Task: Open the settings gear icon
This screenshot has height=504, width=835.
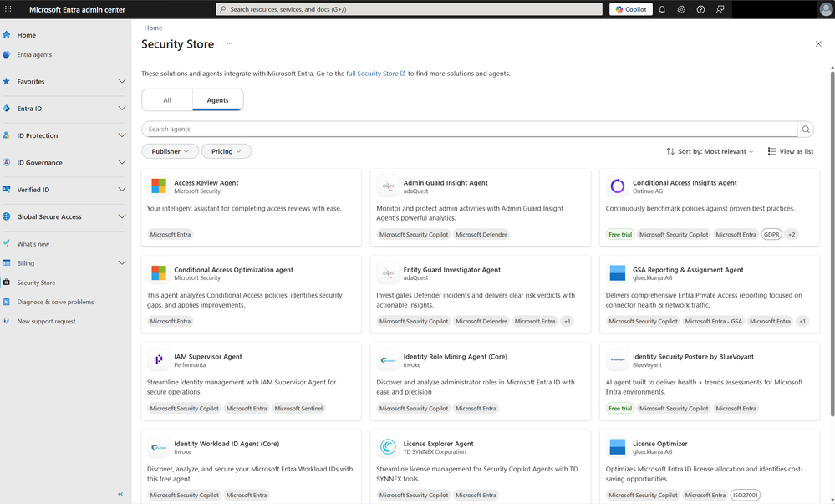Action: pyautogui.click(x=681, y=9)
